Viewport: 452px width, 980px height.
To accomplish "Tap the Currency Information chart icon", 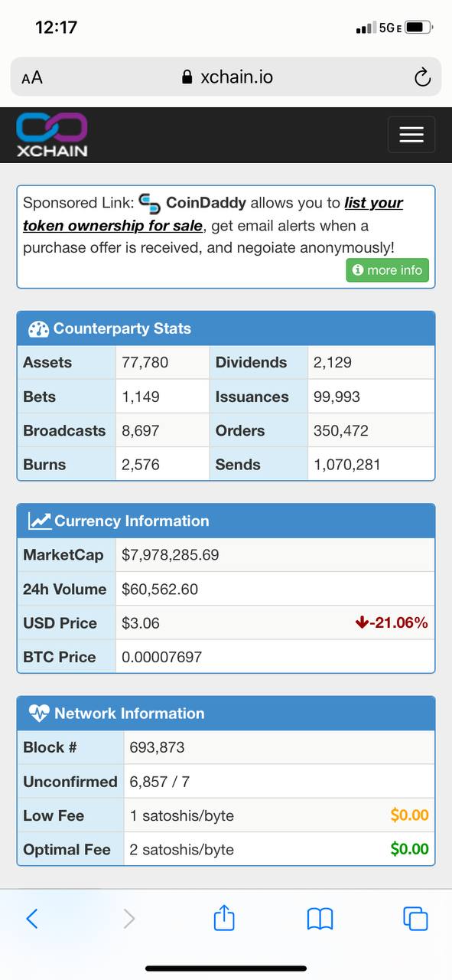I will [x=39, y=521].
